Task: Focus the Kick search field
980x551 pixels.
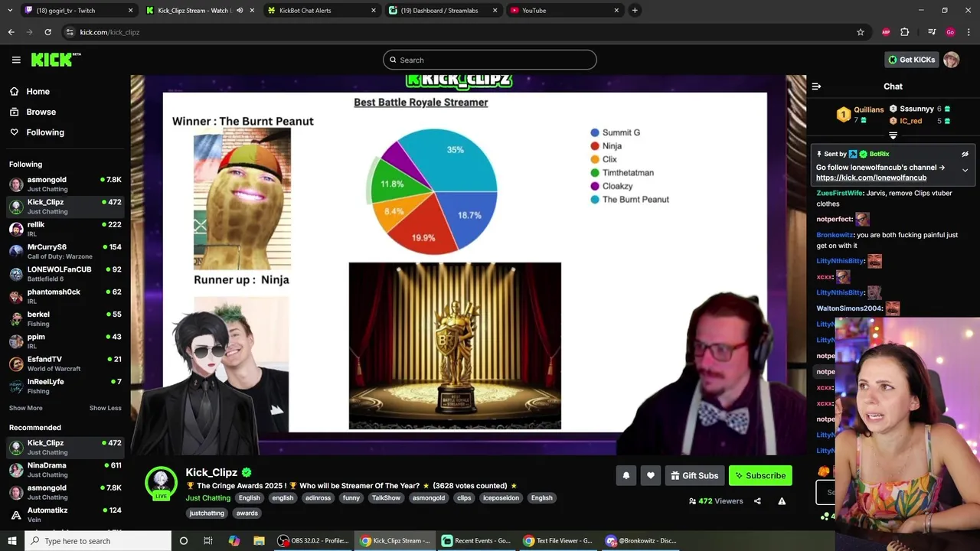Action: click(x=490, y=60)
